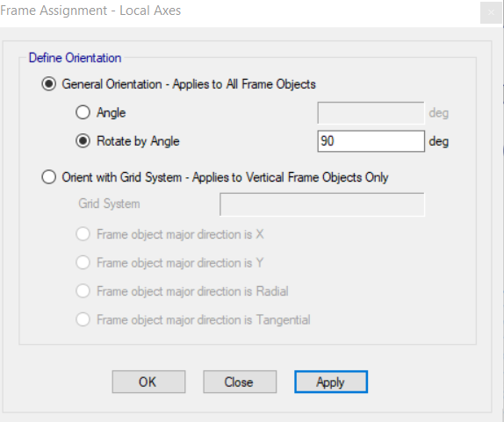Image resolution: width=504 pixels, height=422 pixels.
Task: Click the Grid System label text
Action: [x=109, y=204]
